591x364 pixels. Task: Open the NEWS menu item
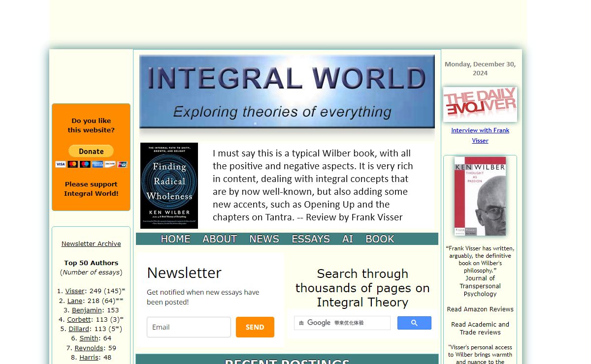tap(264, 239)
